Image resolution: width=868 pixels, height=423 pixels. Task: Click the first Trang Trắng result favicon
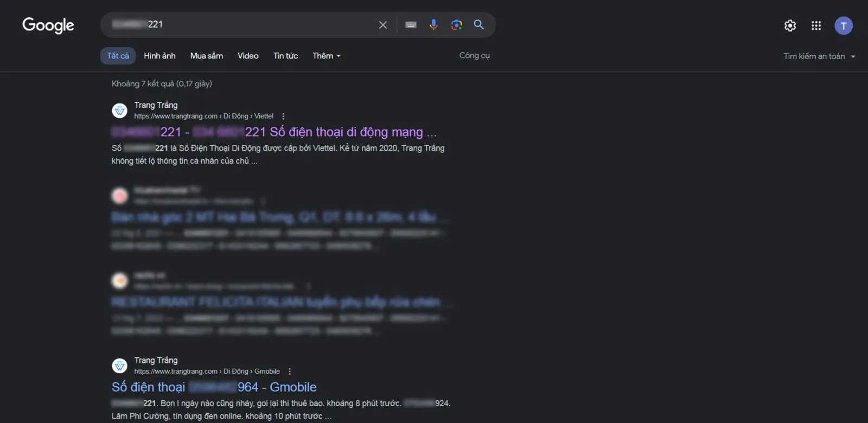click(119, 111)
